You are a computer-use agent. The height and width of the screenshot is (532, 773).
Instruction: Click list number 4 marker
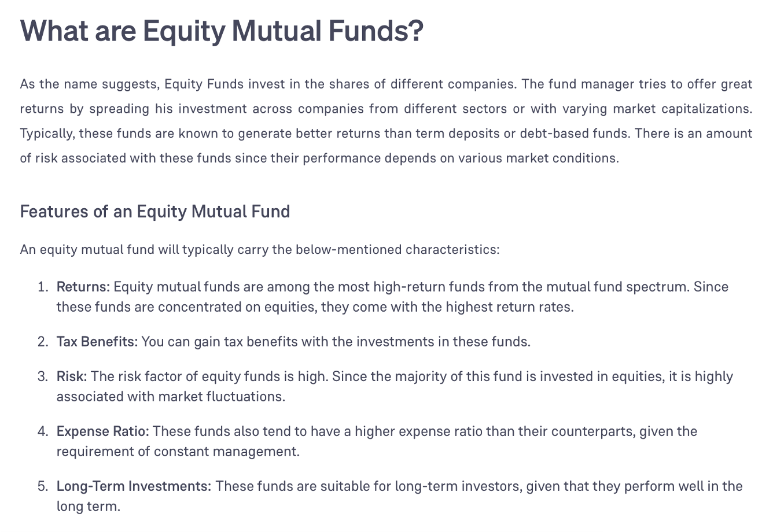click(43, 431)
